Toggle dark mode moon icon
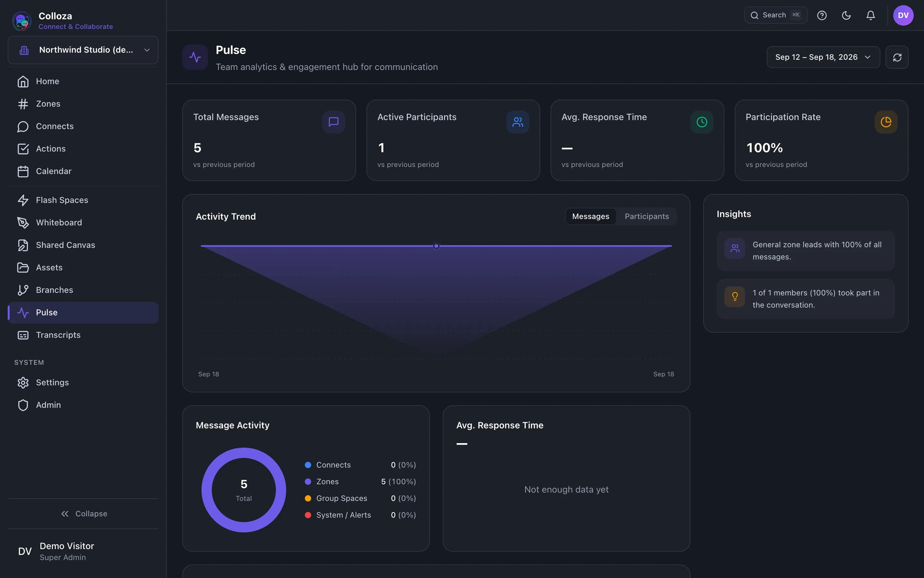This screenshot has height=578, width=924. click(x=846, y=15)
